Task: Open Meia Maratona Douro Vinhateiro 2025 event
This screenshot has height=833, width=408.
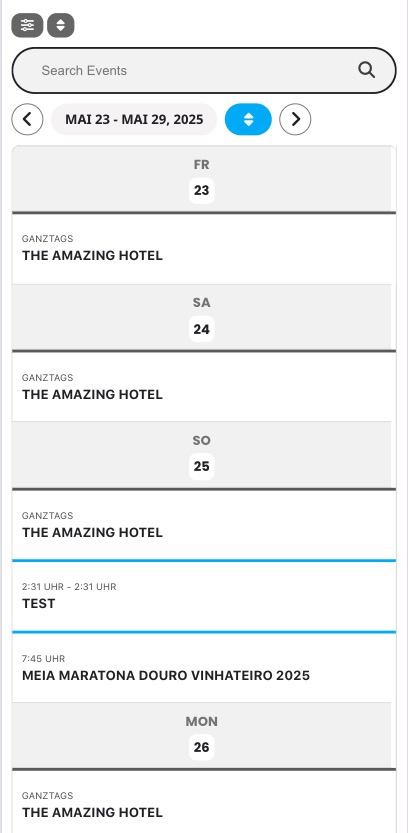Action: 204,668
